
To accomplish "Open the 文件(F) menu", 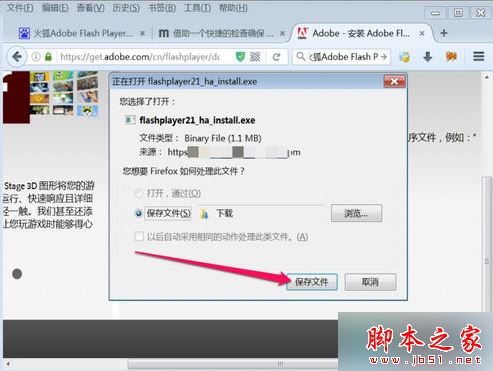I will (20, 8).
